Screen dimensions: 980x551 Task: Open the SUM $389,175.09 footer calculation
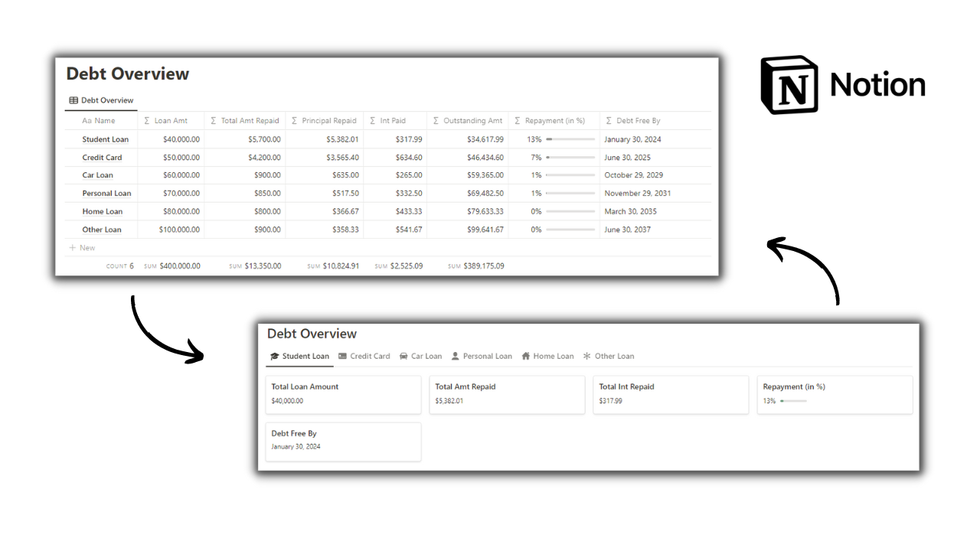(476, 266)
